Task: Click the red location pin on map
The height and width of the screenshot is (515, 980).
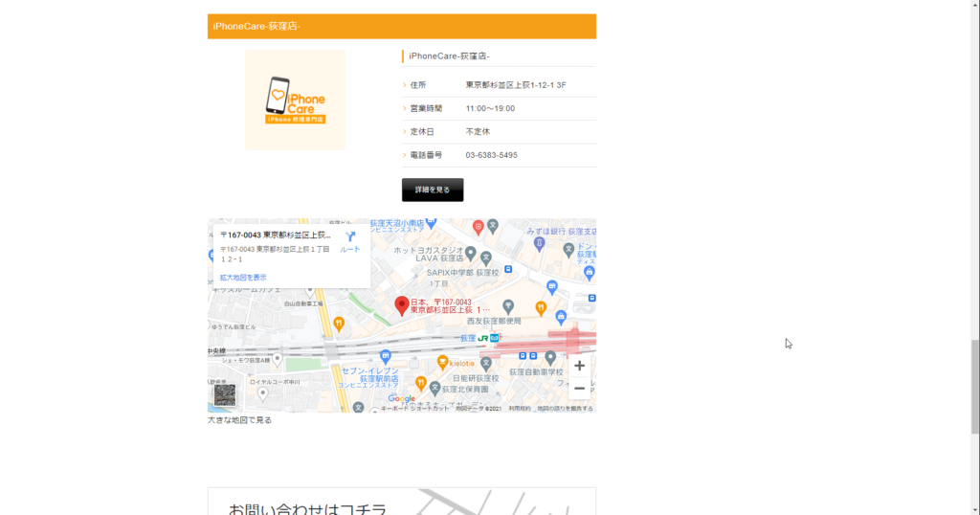Action: [x=402, y=305]
